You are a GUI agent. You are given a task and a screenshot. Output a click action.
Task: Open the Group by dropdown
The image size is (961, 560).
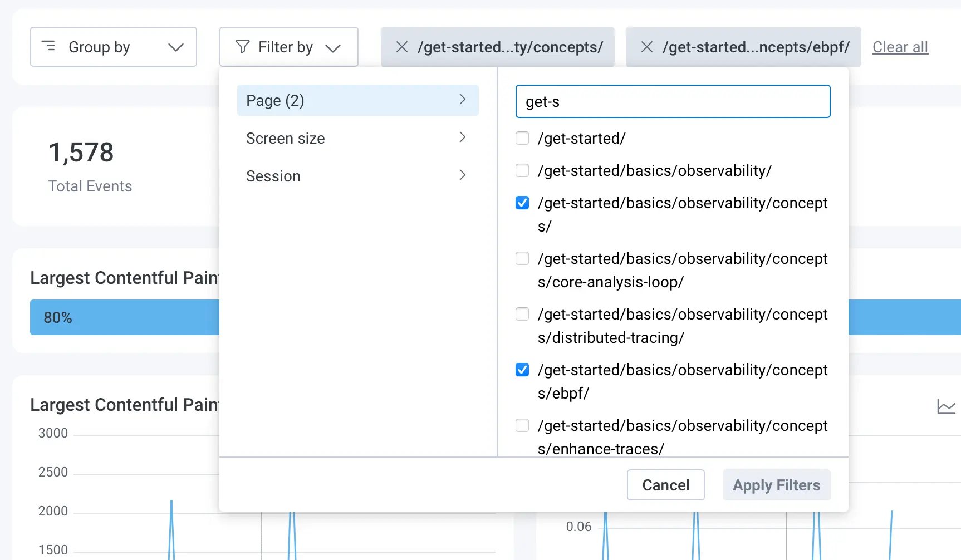[114, 47]
